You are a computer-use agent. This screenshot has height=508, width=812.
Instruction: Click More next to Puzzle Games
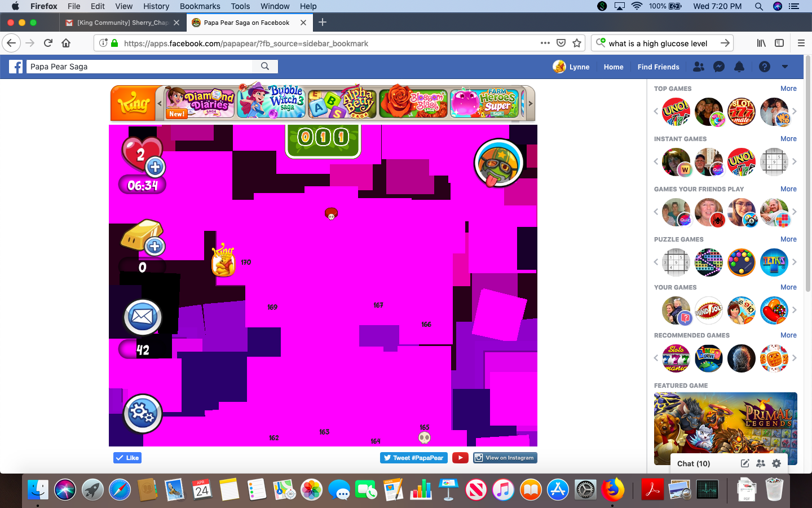[788, 239]
